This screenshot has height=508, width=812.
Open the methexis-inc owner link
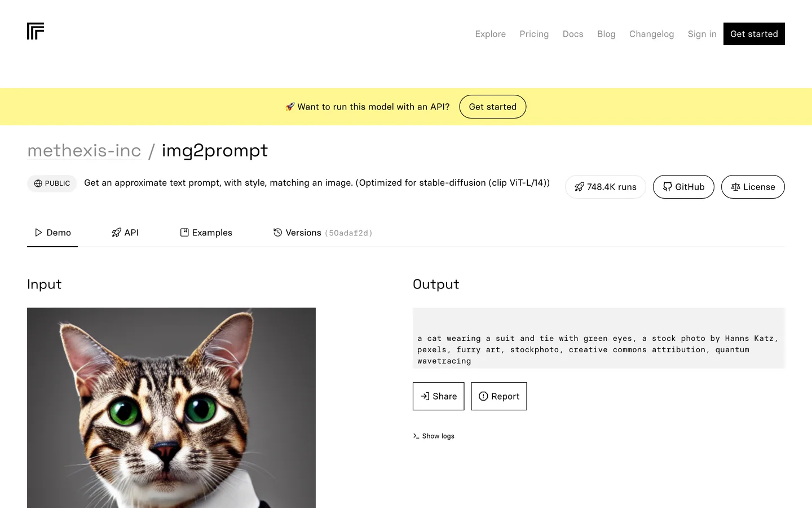tap(84, 151)
